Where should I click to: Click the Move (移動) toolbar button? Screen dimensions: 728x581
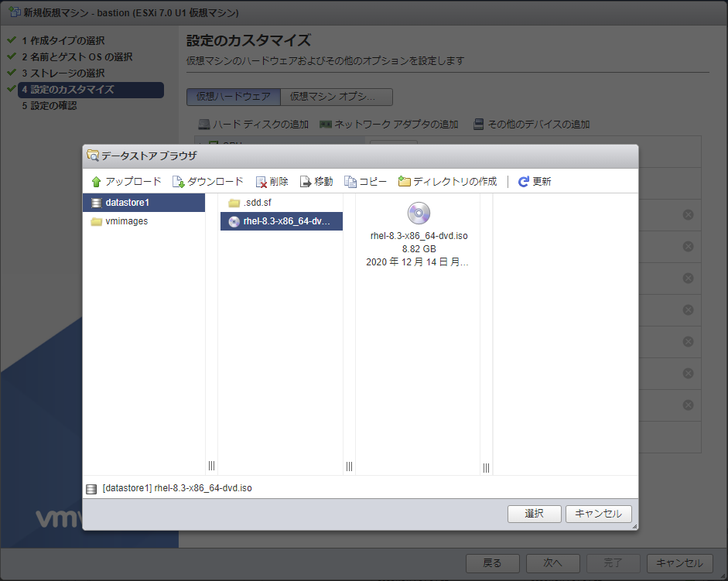(x=316, y=182)
